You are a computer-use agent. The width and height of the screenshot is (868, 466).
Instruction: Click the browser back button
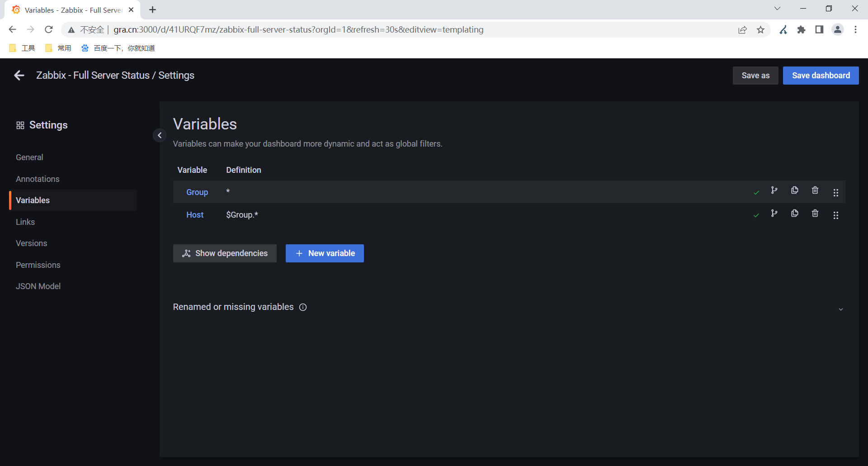click(12, 29)
